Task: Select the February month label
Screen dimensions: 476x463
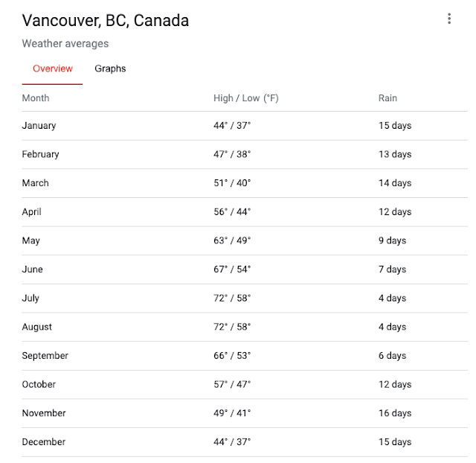Action: click(x=40, y=154)
